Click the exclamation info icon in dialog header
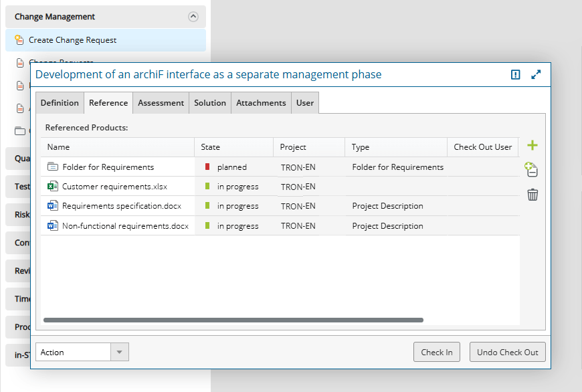 coord(515,75)
